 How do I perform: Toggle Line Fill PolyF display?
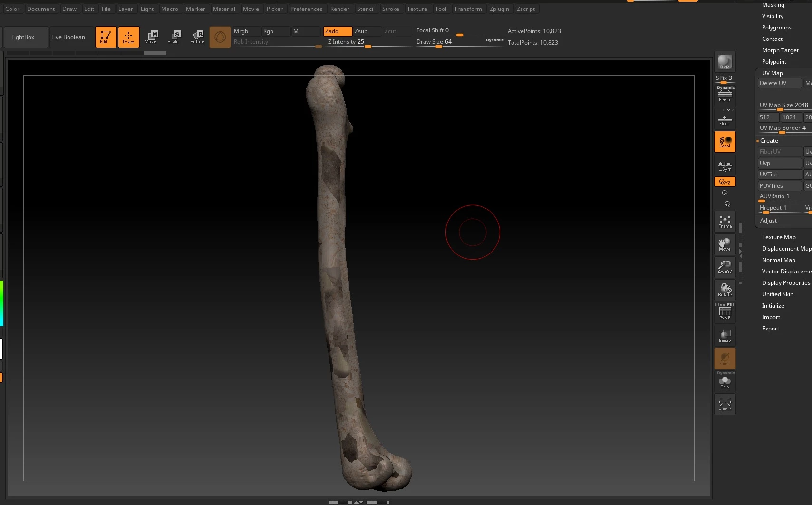[x=725, y=312]
